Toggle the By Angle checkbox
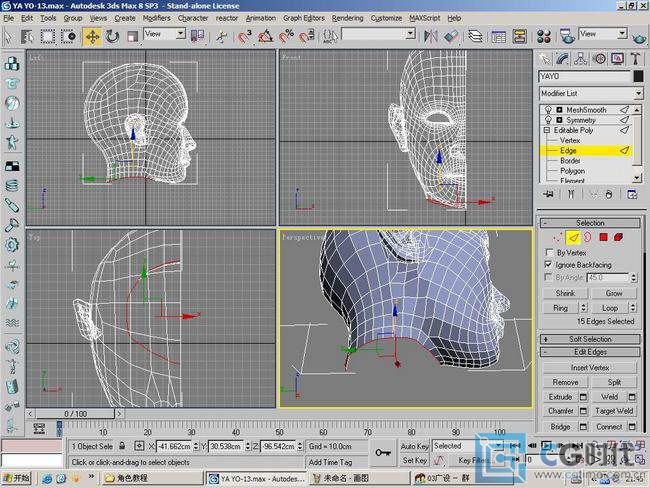Screen dimensions: 650x488 548,277
